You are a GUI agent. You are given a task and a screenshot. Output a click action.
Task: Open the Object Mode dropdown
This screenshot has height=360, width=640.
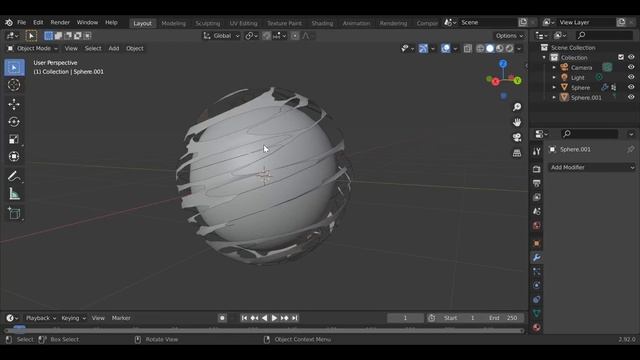click(33, 49)
